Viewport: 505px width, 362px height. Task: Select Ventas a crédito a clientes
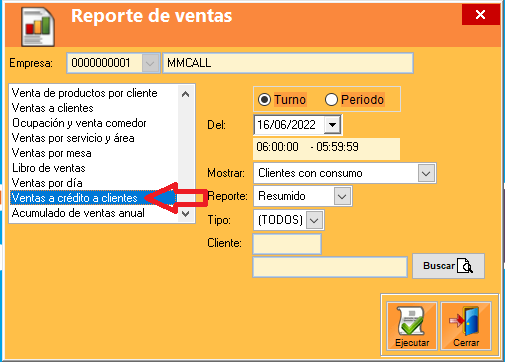click(74, 198)
